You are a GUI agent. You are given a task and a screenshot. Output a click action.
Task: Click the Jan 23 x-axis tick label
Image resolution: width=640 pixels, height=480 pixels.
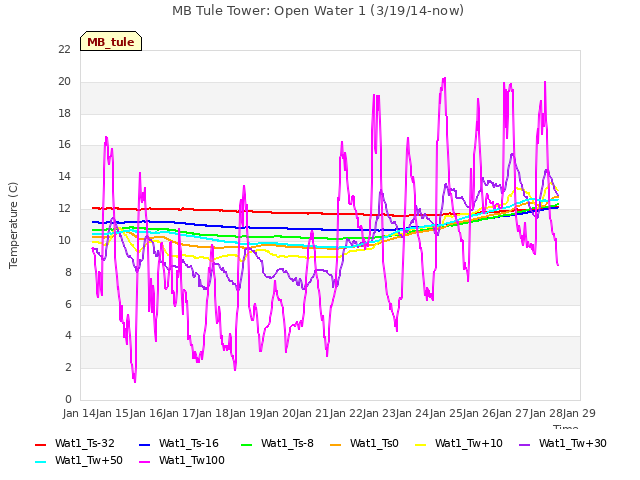coord(379,413)
